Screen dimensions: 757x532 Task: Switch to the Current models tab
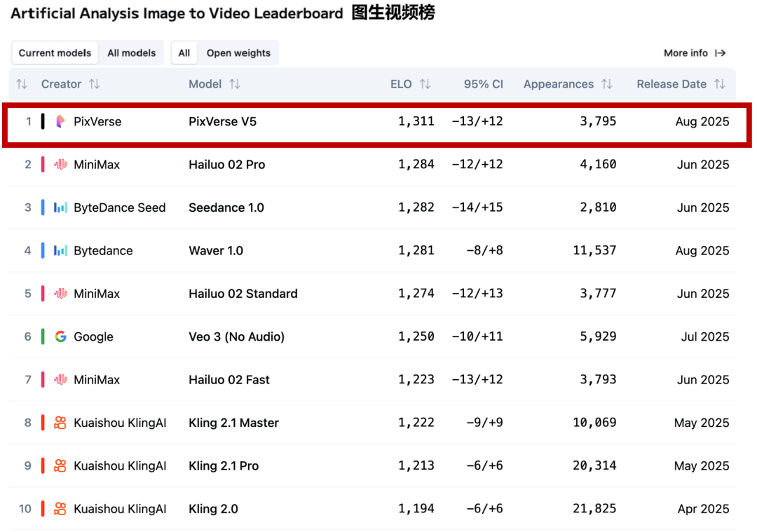point(55,53)
